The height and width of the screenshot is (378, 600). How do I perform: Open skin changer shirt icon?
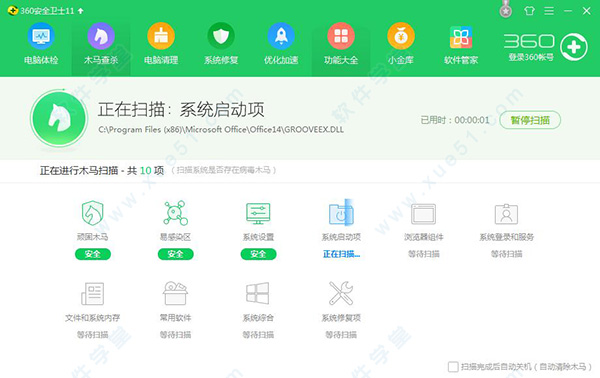(x=530, y=11)
